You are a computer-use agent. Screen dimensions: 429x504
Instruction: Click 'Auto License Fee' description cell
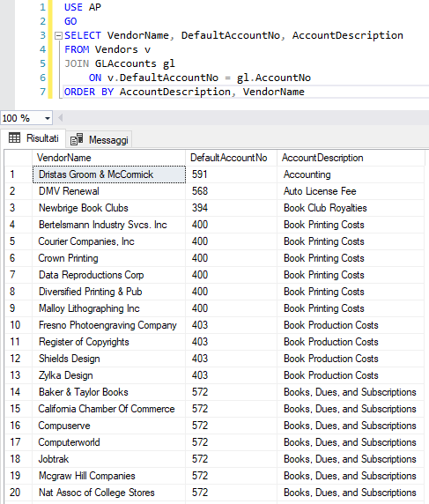tap(351, 191)
